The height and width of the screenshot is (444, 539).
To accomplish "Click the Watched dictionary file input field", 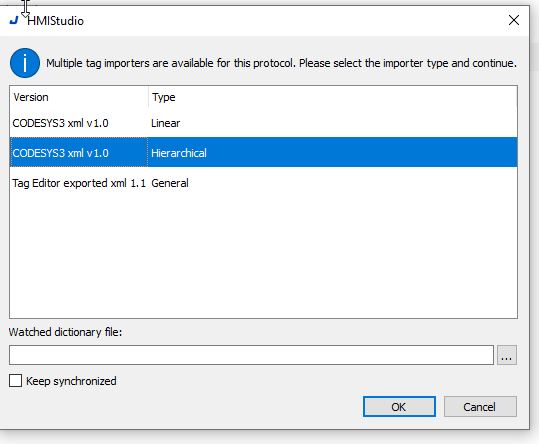I will [x=251, y=355].
